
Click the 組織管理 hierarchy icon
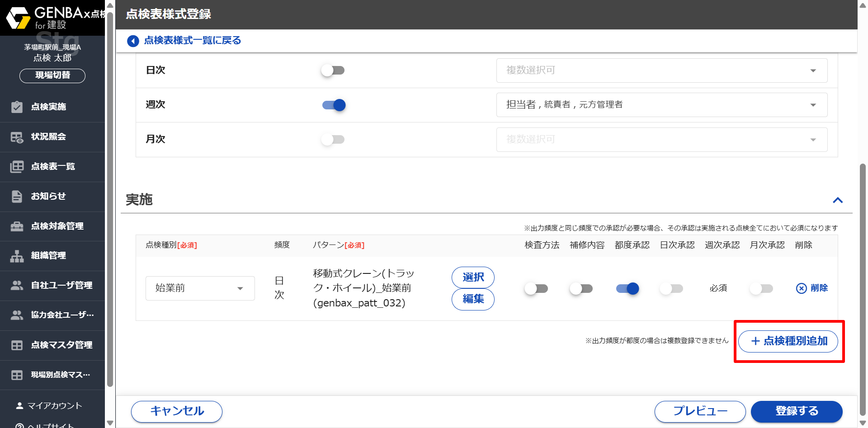click(x=17, y=256)
